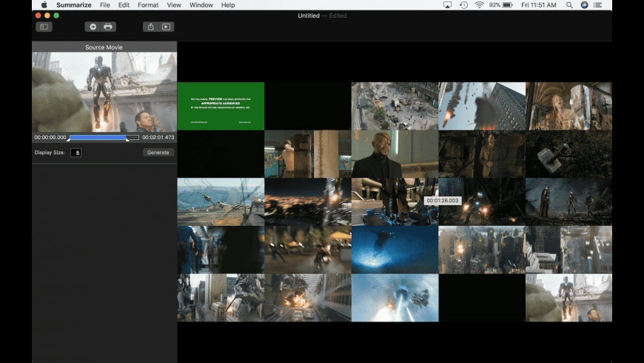Viewport: 644px width, 363px height.
Task: Select the eyepatch man thumbnail
Action: [x=395, y=154]
